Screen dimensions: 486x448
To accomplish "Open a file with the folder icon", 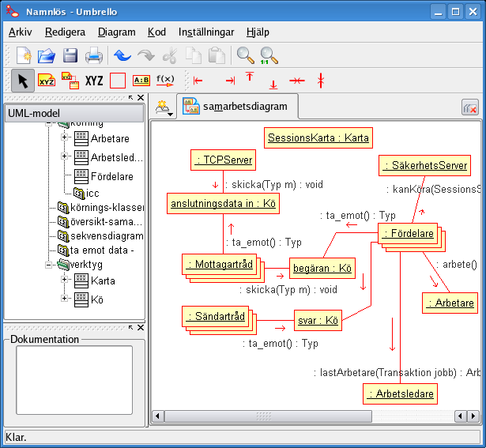I will pyautogui.click(x=47, y=56).
